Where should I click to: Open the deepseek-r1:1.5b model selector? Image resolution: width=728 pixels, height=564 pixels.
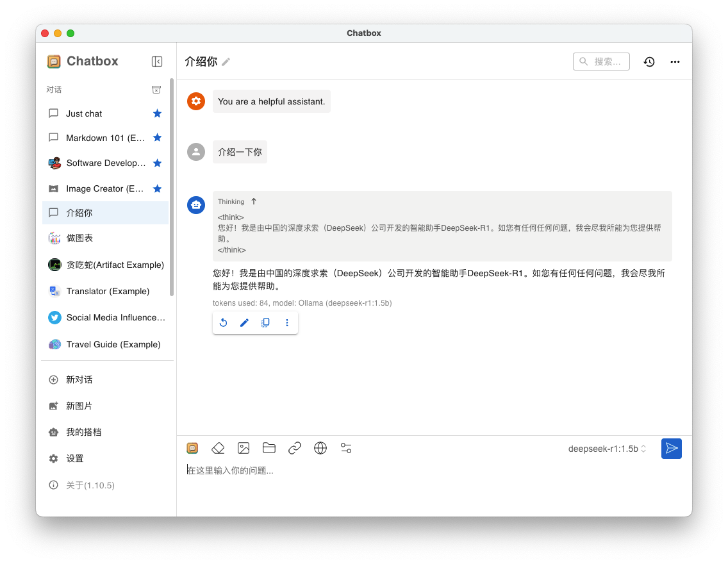[607, 449]
